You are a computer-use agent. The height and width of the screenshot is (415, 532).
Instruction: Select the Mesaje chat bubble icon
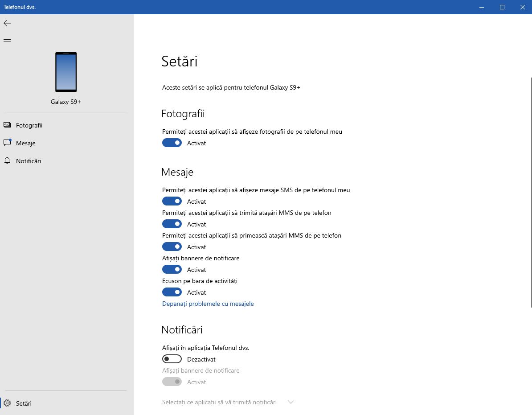[7, 143]
